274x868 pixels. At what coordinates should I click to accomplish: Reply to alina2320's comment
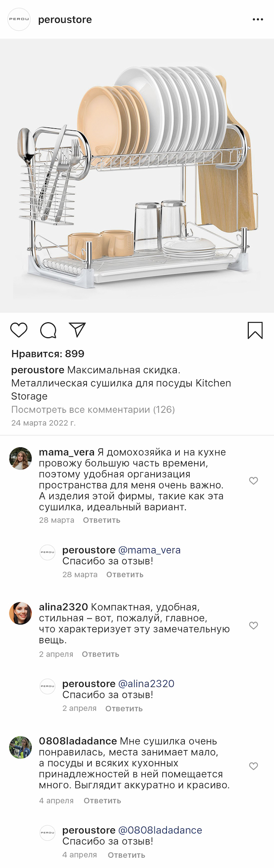coord(100,654)
